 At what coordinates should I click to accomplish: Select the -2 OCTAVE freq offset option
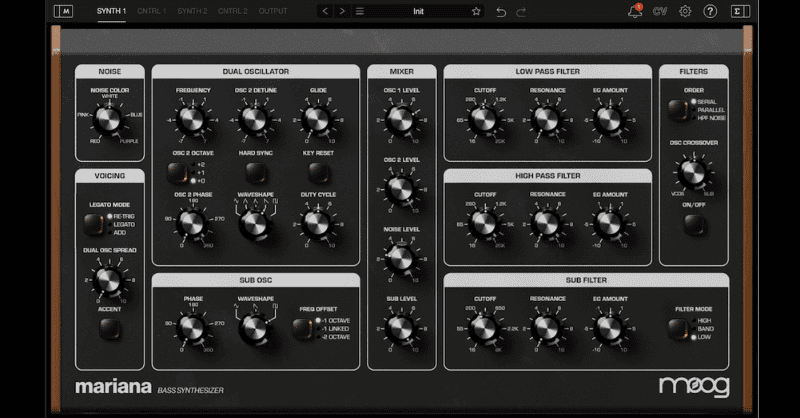tap(333, 337)
